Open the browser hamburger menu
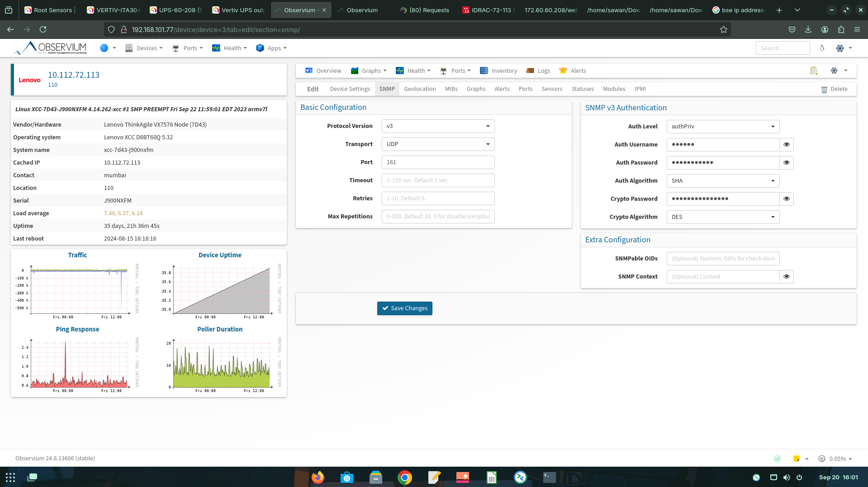The image size is (868, 487). pyautogui.click(x=857, y=29)
